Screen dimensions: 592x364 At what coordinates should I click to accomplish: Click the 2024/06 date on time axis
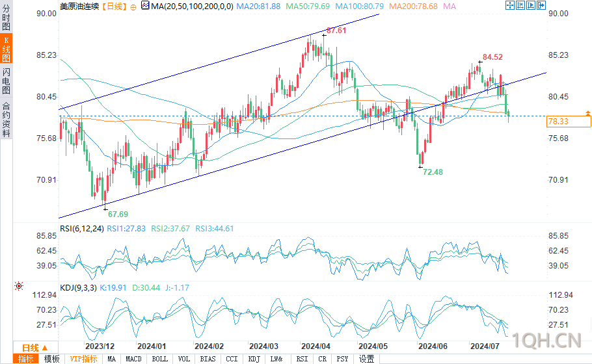433,346
